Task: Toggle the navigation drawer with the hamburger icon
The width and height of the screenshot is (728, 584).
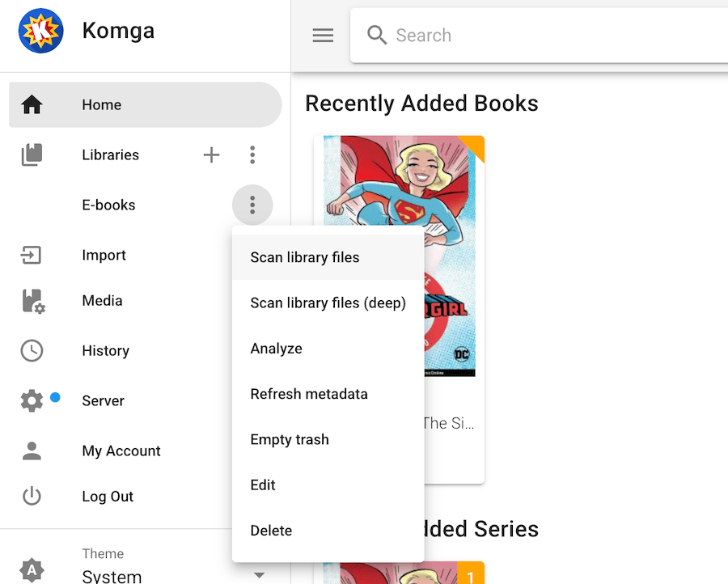Action: tap(323, 35)
